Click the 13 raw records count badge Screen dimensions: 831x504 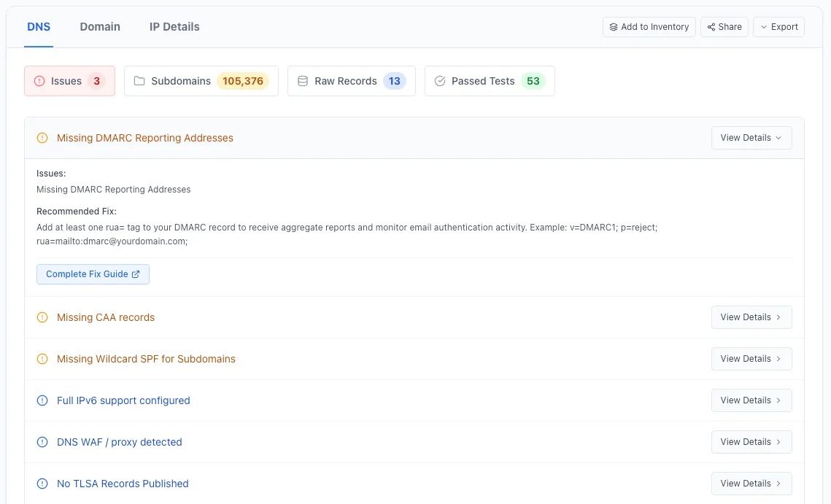pos(394,81)
